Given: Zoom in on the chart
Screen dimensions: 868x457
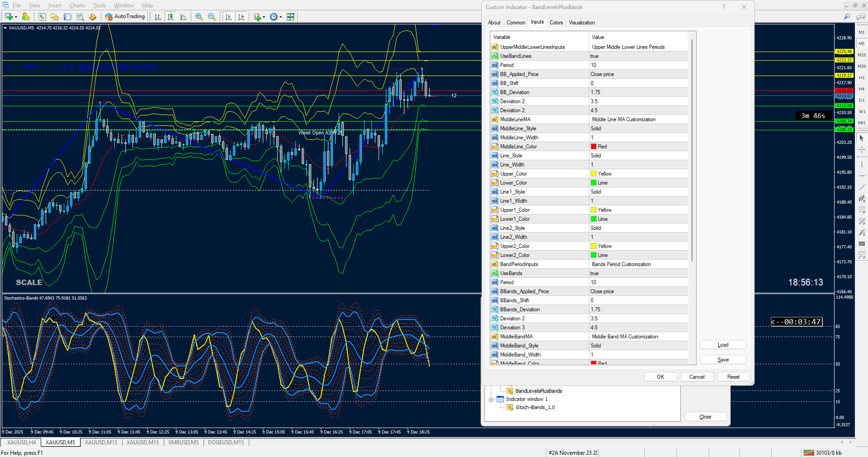Looking at the screenshot, I should click(x=199, y=17).
